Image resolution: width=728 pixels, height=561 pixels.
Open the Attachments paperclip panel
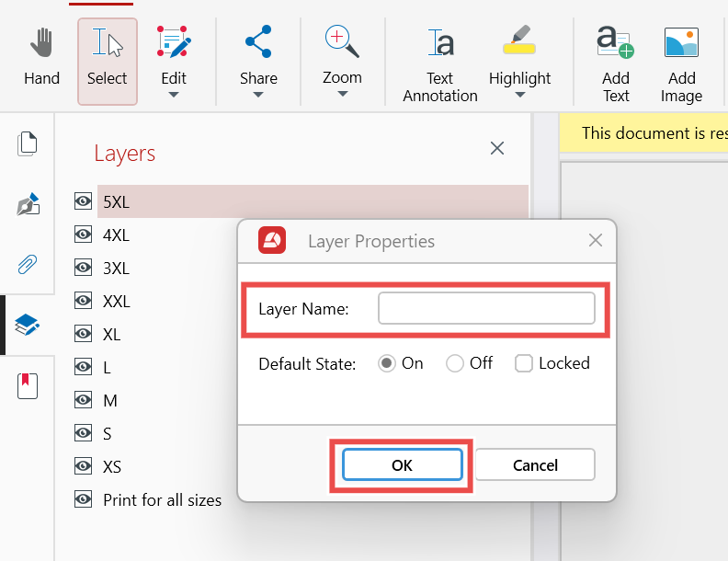28,265
